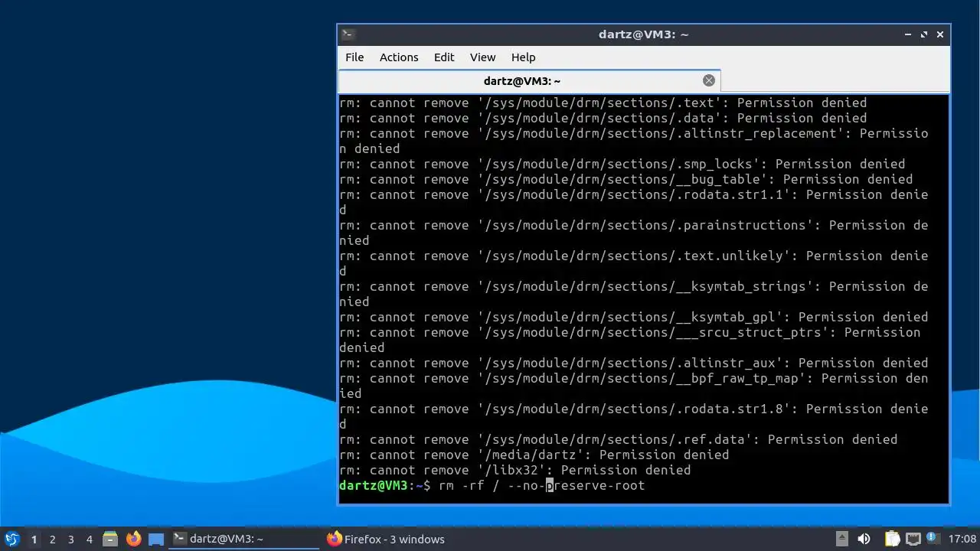Open the Lubuntu application menu

coord(12,539)
